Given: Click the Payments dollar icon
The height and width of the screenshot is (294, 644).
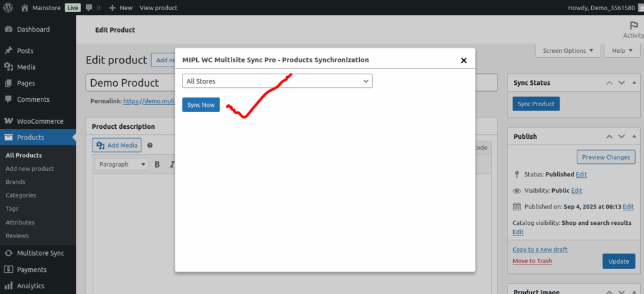Looking at the screenshot, I should pos(8,269).
